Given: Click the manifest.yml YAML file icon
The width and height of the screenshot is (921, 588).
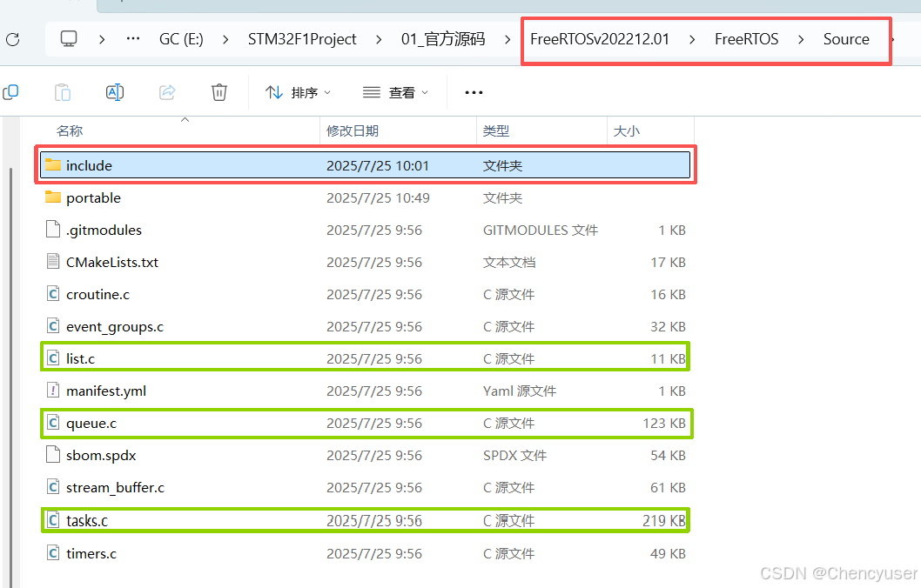Looking at the screenshot, I should tap(53, 391).
